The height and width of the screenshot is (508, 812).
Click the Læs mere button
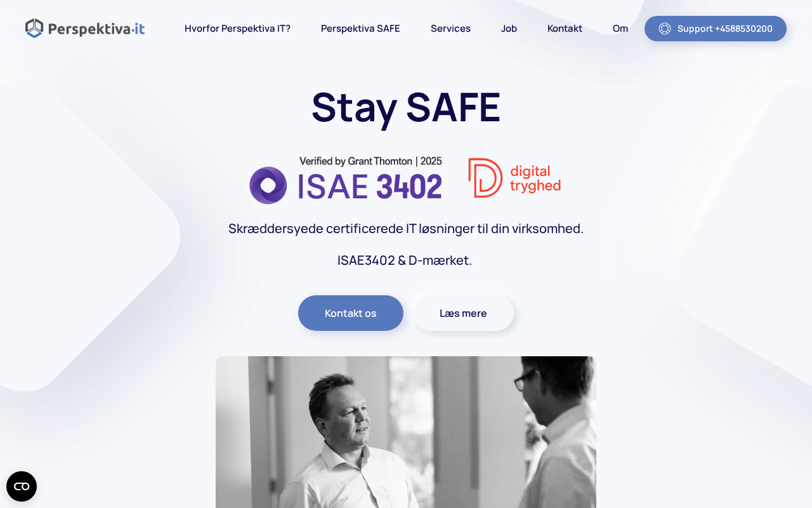tap(463, 313)
